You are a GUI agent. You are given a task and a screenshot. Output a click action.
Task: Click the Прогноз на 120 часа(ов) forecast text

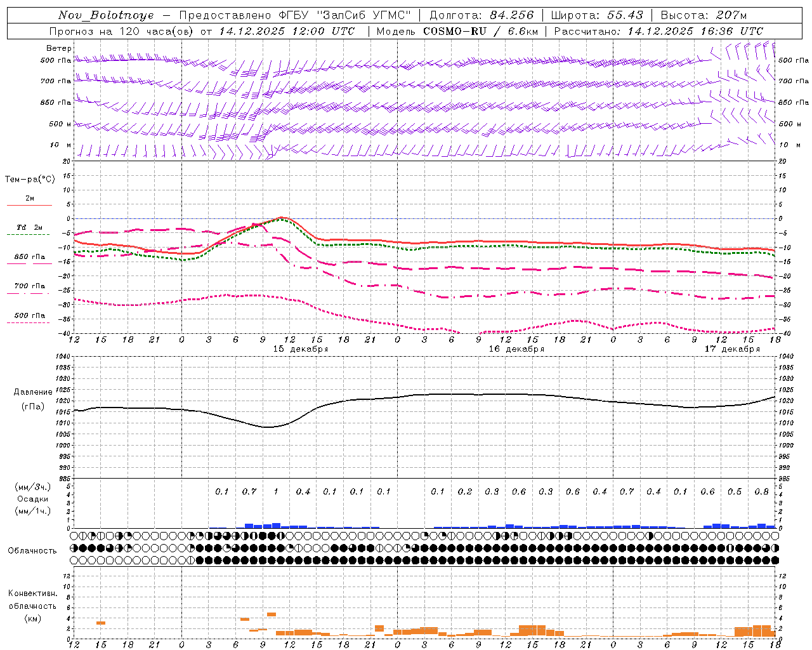coord(122,31)
